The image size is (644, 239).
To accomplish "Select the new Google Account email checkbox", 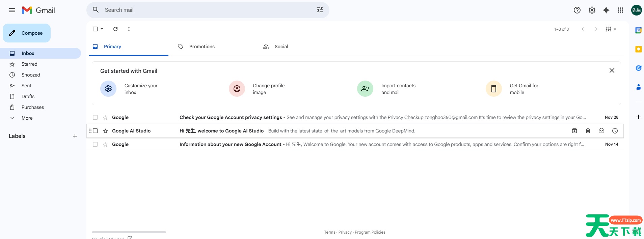I will (x=95, y=144).
